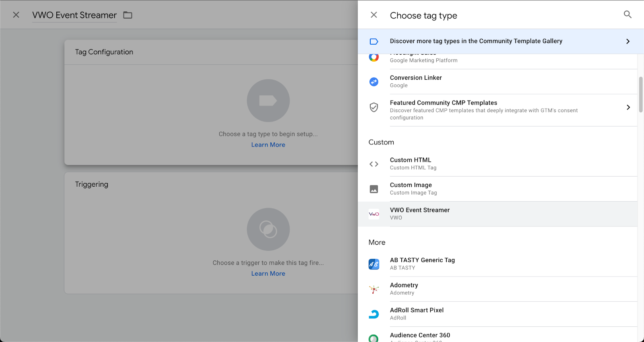644x342 pixels.
Task: Click 'Choose a trigger to make this tag fire' text
Action: (268, 263)
